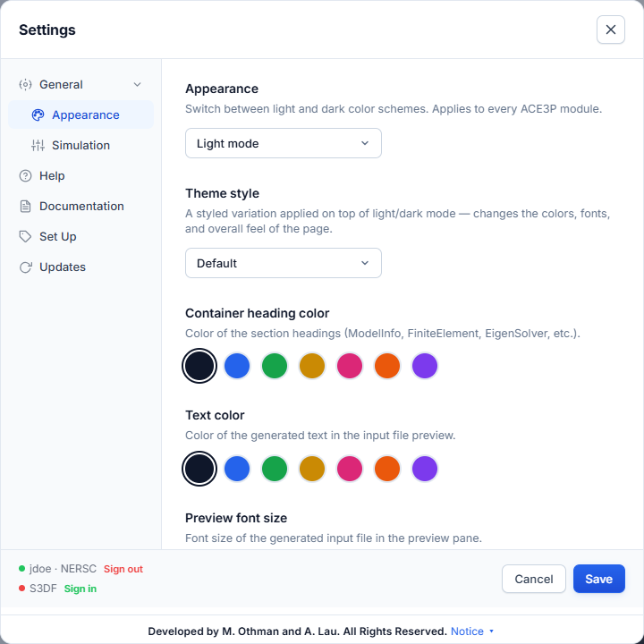Select the General menu item
This screenshot has width=644, height=644.
pos(80,85)
